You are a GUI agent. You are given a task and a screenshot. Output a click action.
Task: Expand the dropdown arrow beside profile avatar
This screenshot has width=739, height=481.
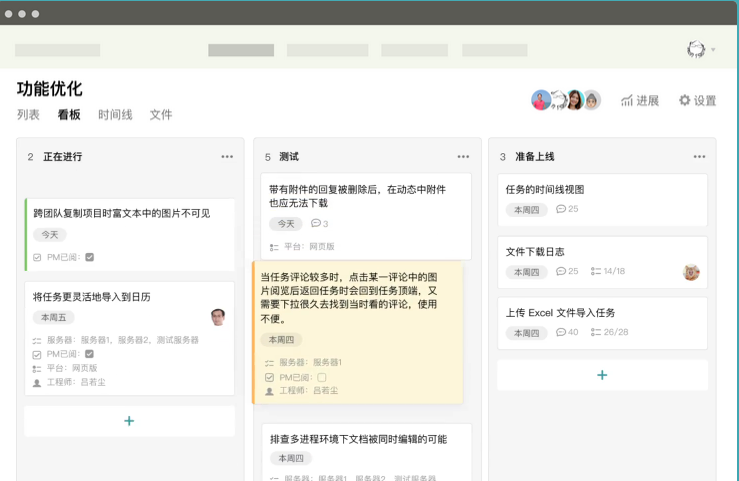713,49
